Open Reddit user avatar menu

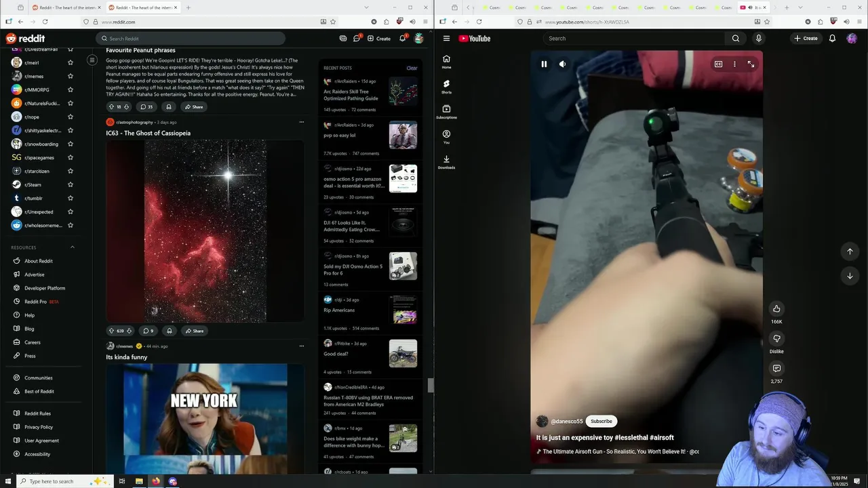419,39
